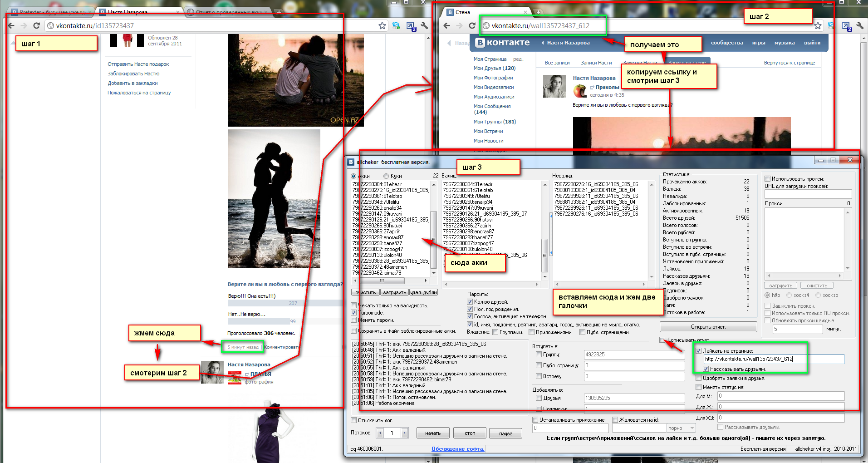Click the badge-2 extension icon beside id135723437 address bar

tap(411, 26)
